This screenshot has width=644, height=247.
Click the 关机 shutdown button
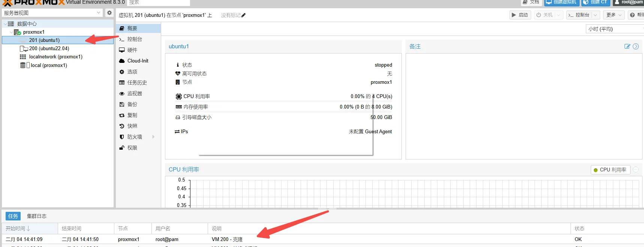(545, 15)
